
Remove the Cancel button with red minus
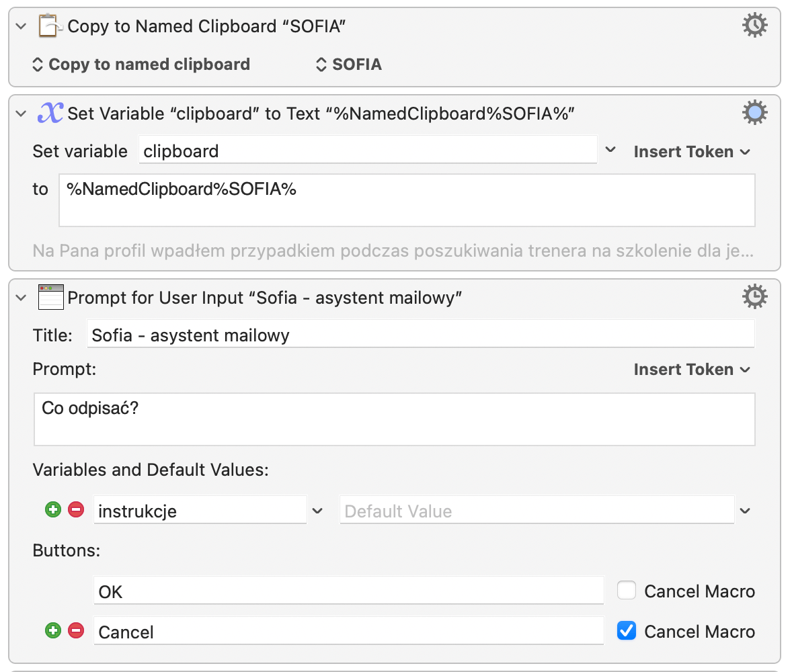tap(76, 631)
